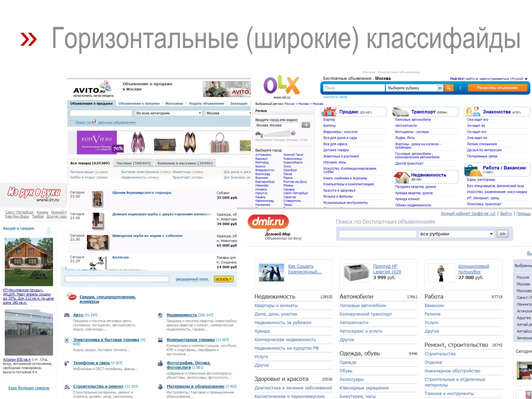532x399 pixels.
Task: Open the Подать объявление tab
Action: (x=206, y=103)
